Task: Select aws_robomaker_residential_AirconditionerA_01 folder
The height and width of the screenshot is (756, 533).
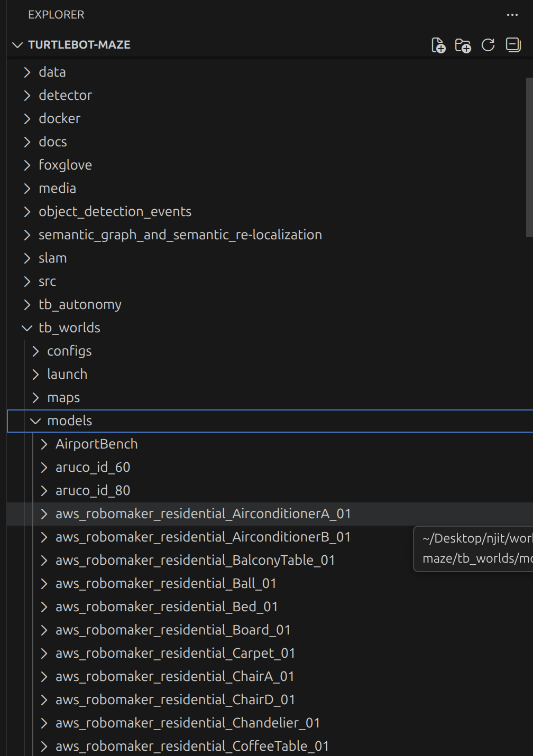Action: click(203, 514)
